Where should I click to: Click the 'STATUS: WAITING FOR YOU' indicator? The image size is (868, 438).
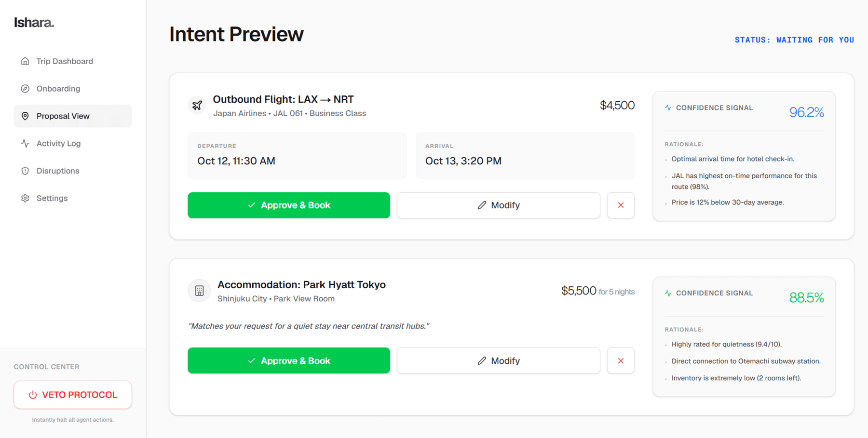[x=794, y=40]
